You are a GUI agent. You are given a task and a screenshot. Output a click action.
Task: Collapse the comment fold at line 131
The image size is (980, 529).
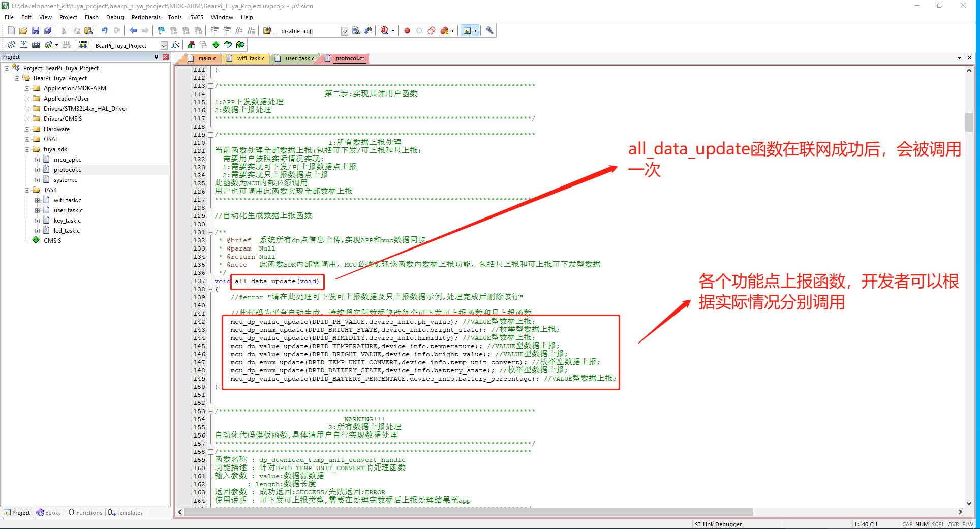[210, 232]
